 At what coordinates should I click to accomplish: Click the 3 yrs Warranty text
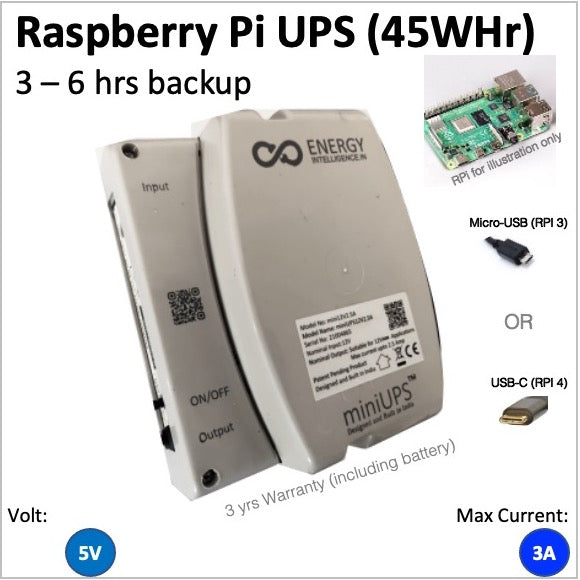tap(340, 478)
